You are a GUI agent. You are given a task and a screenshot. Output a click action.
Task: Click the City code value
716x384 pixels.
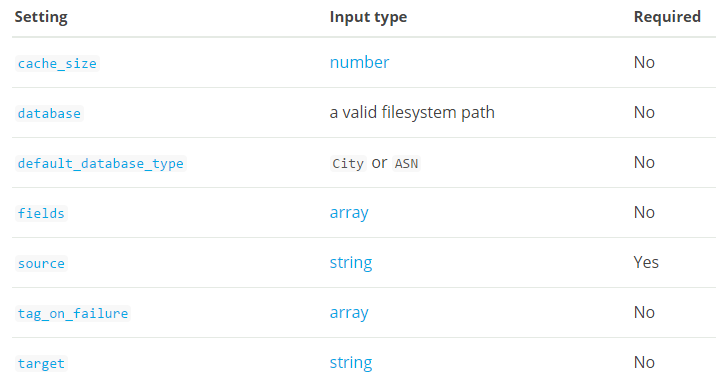tap(348, 163)
